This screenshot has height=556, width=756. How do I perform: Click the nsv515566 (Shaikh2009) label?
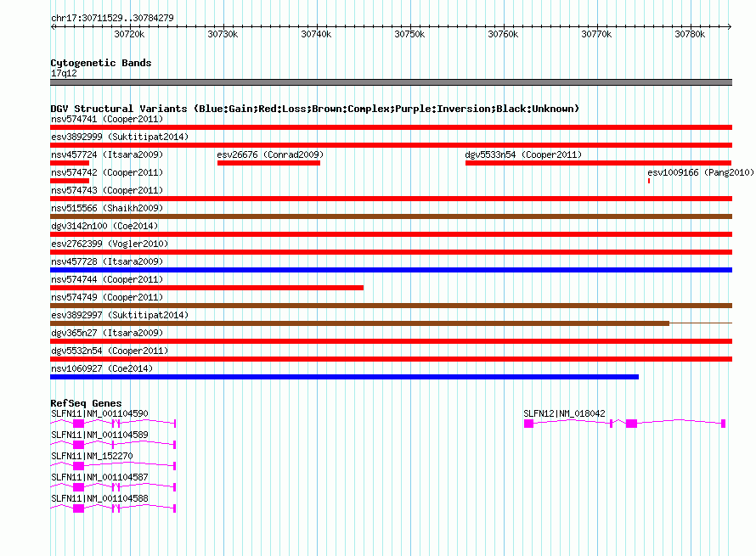pyautogui.click(x=107, y=208)
